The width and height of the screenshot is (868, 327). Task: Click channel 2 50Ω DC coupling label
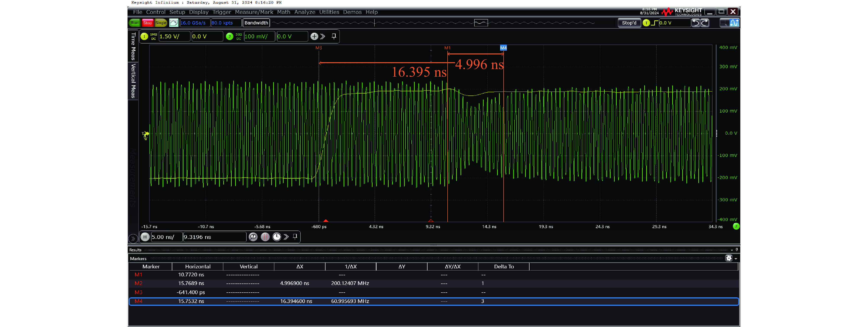239,36
